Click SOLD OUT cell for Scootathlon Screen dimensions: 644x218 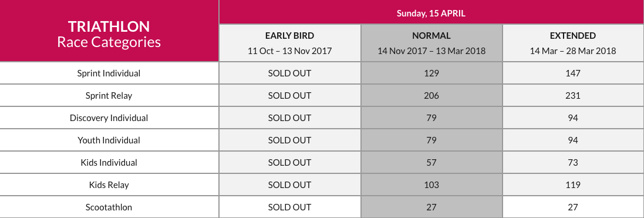click(289, 207)
